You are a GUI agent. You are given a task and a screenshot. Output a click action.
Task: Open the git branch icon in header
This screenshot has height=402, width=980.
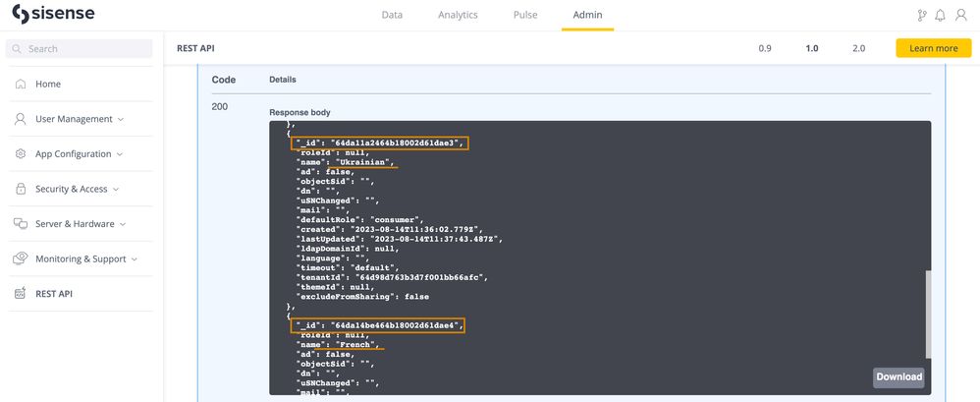coord(921,16)
